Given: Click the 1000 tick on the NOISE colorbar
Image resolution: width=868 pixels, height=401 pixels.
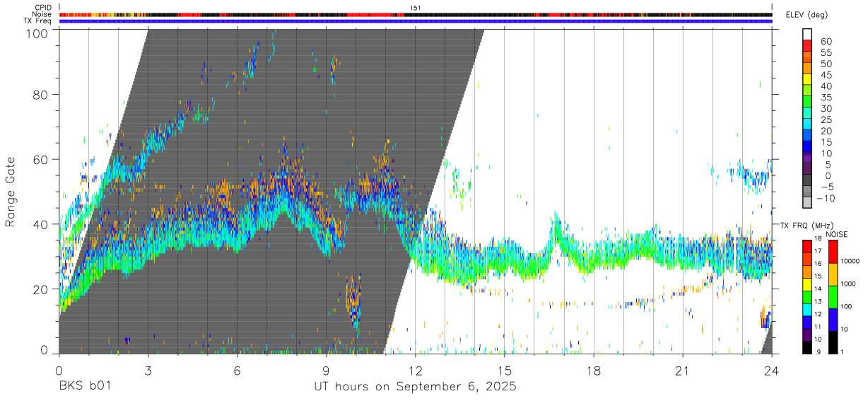Looking at the screenshot, I should pos(848,284).
